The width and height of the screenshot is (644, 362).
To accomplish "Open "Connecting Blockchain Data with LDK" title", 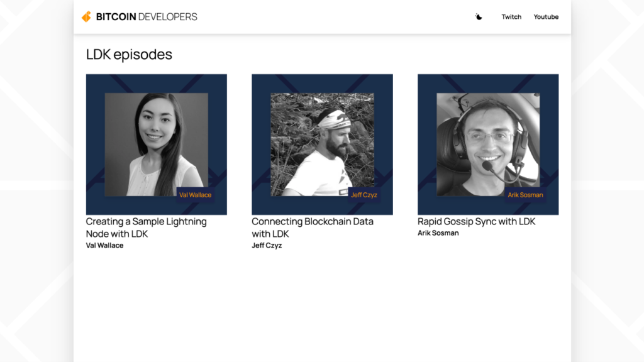I will [313, 228].
